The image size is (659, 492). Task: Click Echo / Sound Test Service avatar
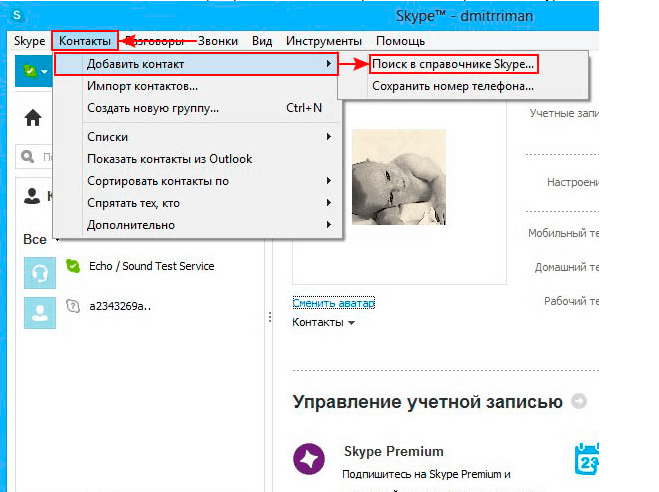point(40,273)
